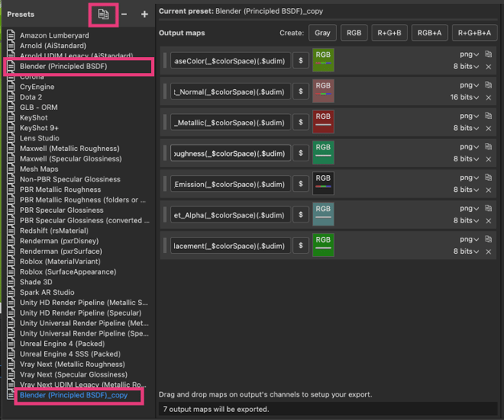Duplicate the selected preset icon
Image resolution: width=504 pixels, height=420 pixels.
(x=104, y=14)
